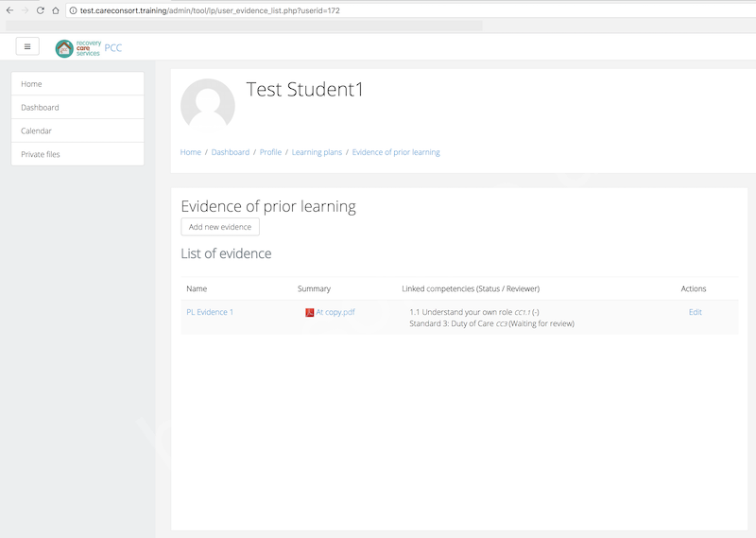Viewport: 756px width, 538px height.
Task: Click the Evidence of prior learning page heading
Action: tap(268, 206)
